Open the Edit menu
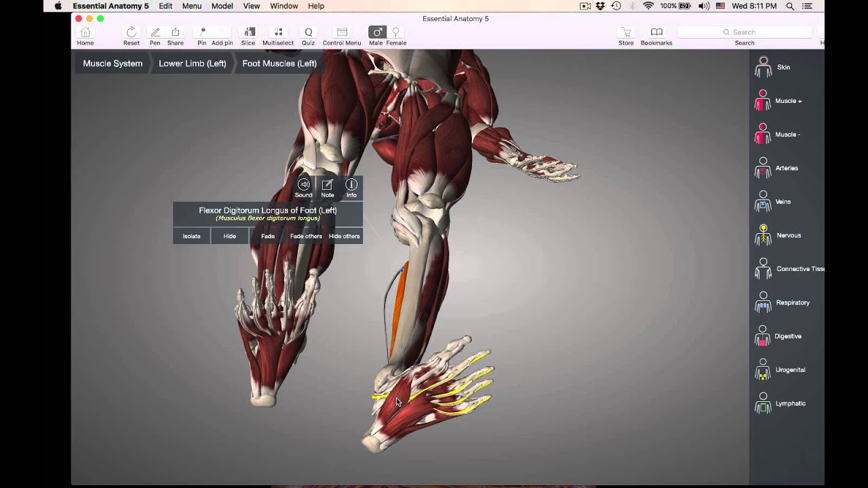This screenshot has height=488, width=868. pyautogui.click(x=165, y=6)
